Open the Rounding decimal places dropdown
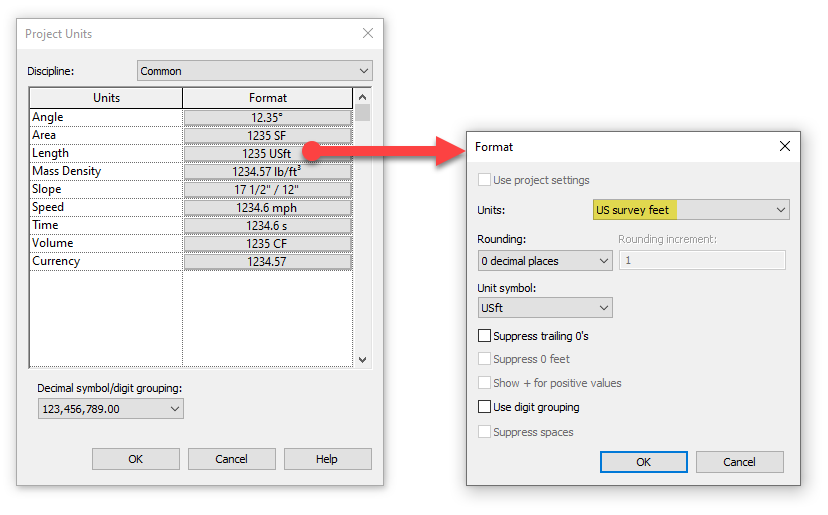828x515 pixels. click(545, 260)
